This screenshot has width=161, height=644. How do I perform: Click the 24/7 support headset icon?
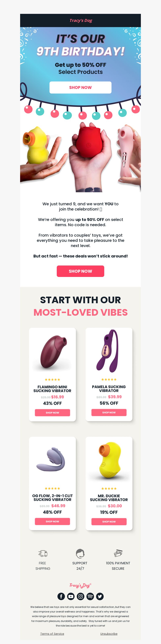point(80,553)
